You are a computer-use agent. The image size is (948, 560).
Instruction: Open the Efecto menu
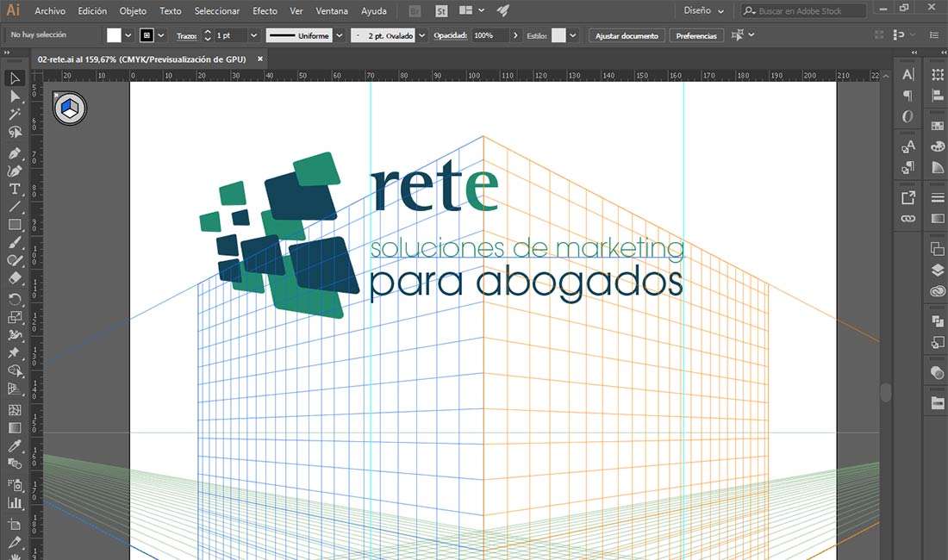point(265,11)
